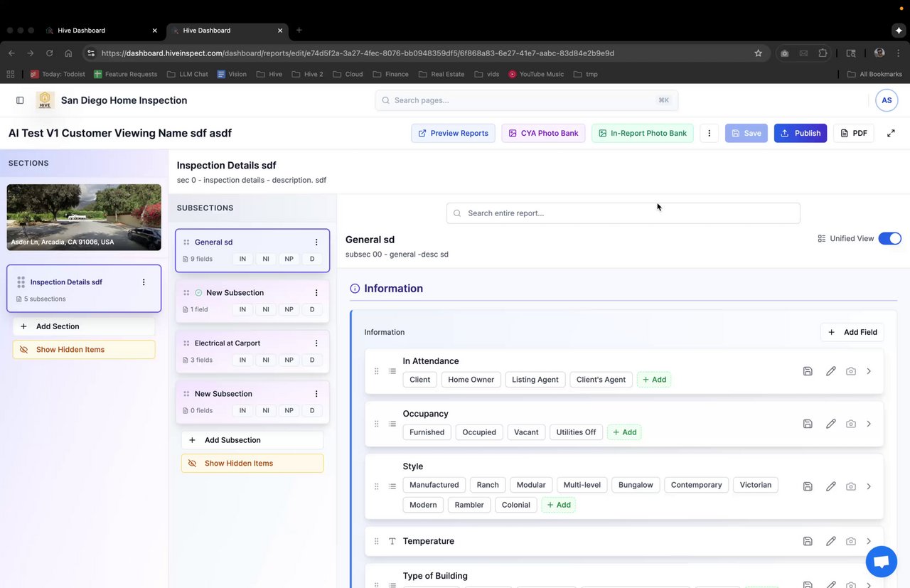Click the pencil edit icon for In Attendance

coord(830,371)
